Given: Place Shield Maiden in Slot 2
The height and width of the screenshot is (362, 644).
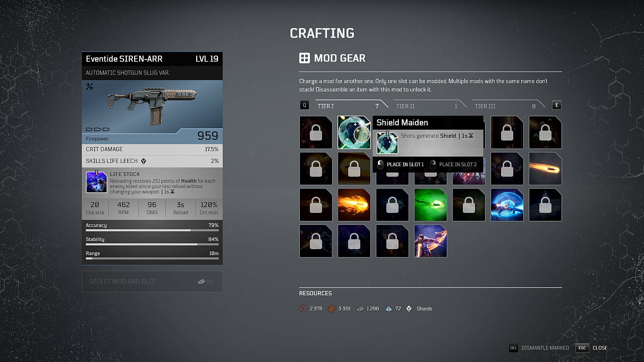Looking at the screenshot, I should (x=458, y=165).
